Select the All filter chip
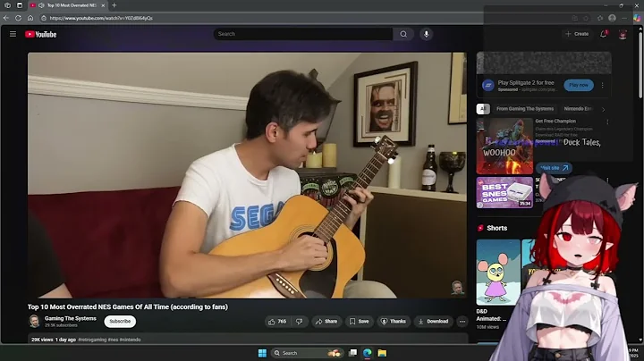Image resolution: width=644 pixels, height=361 pixels. [x=483, y=109]
